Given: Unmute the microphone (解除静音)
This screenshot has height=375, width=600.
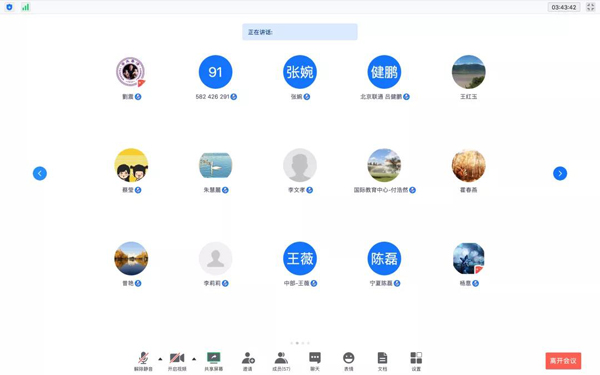Looking at the screenshot, I should [143, 361].
